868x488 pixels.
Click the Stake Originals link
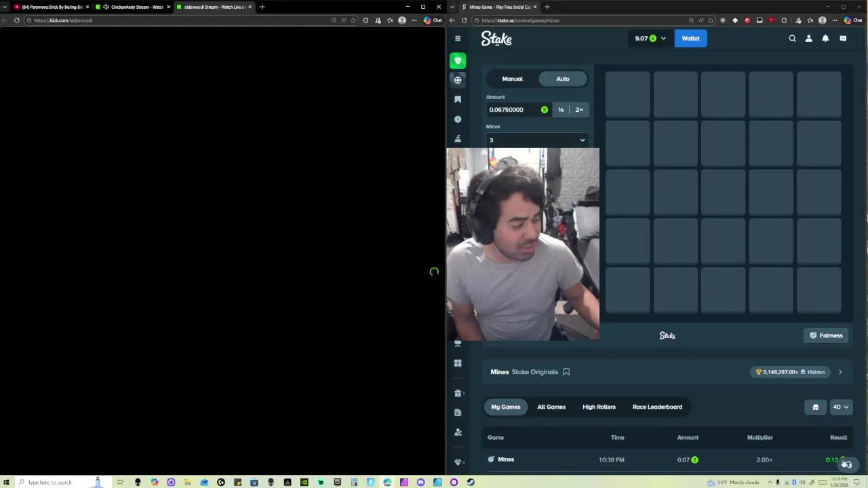coord(535,372)
